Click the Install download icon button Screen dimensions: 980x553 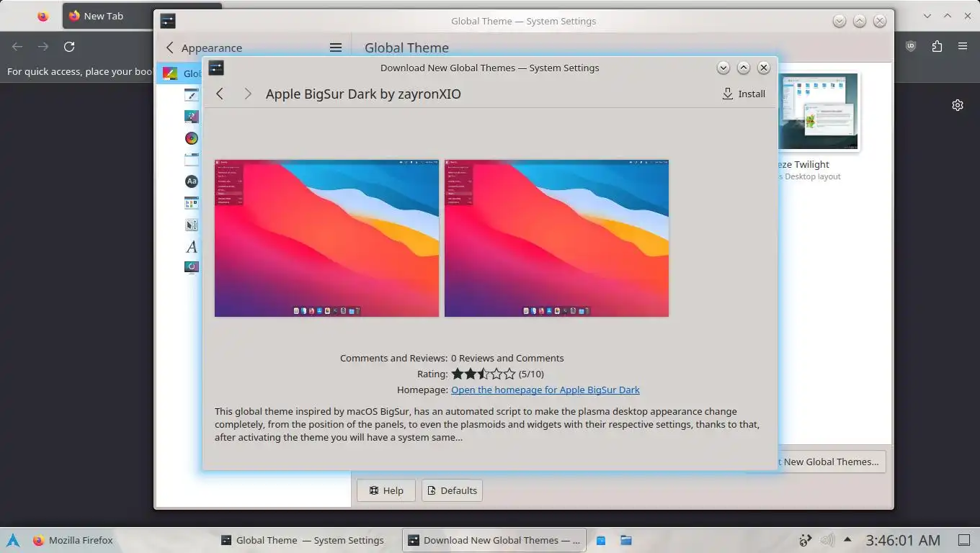pyautogui.click(x=744, y=94)
